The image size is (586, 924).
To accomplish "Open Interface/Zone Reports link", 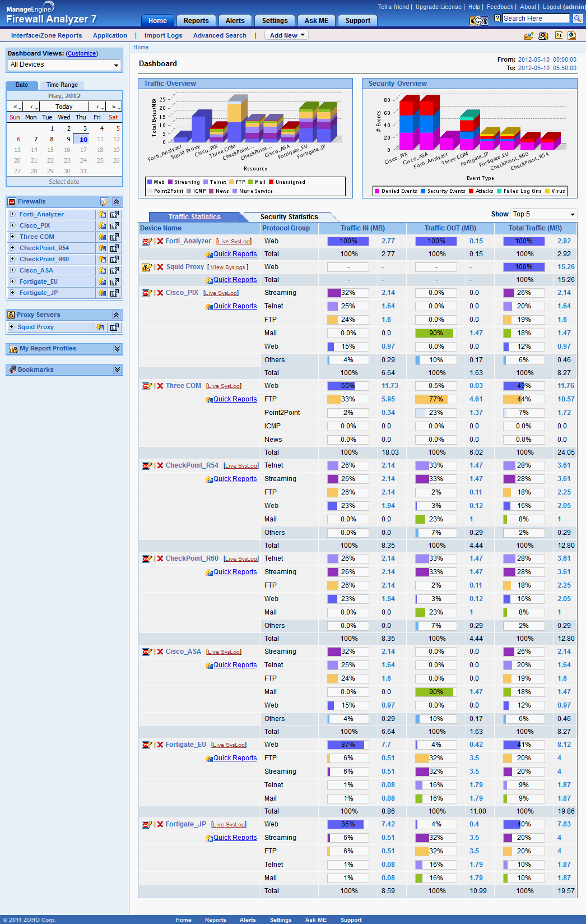I will (x=46, y=35).
